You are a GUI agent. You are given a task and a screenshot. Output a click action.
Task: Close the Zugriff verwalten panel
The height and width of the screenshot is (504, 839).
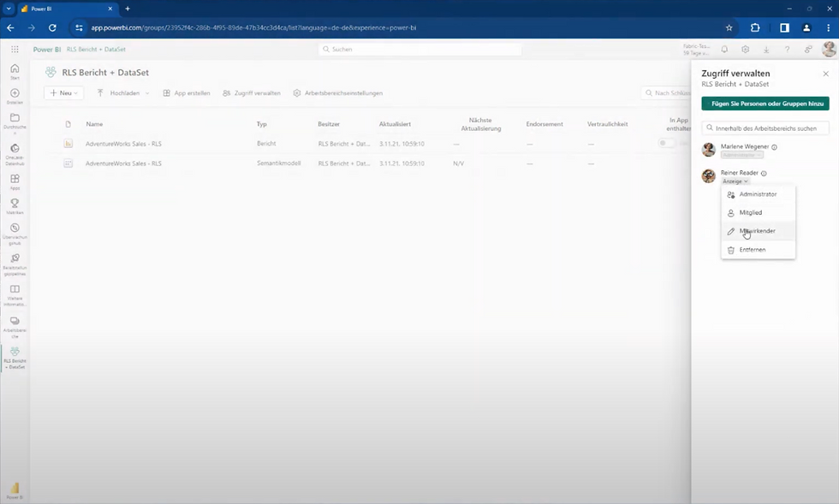tap(825, 74)
